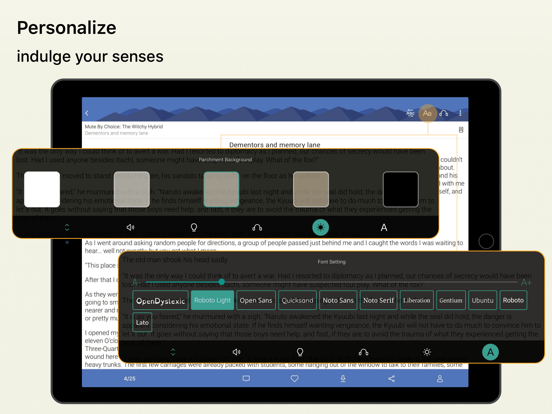Click the 'Parchment Background' panel label
This screenshot has width=552, height=414.
coord(225,159)
